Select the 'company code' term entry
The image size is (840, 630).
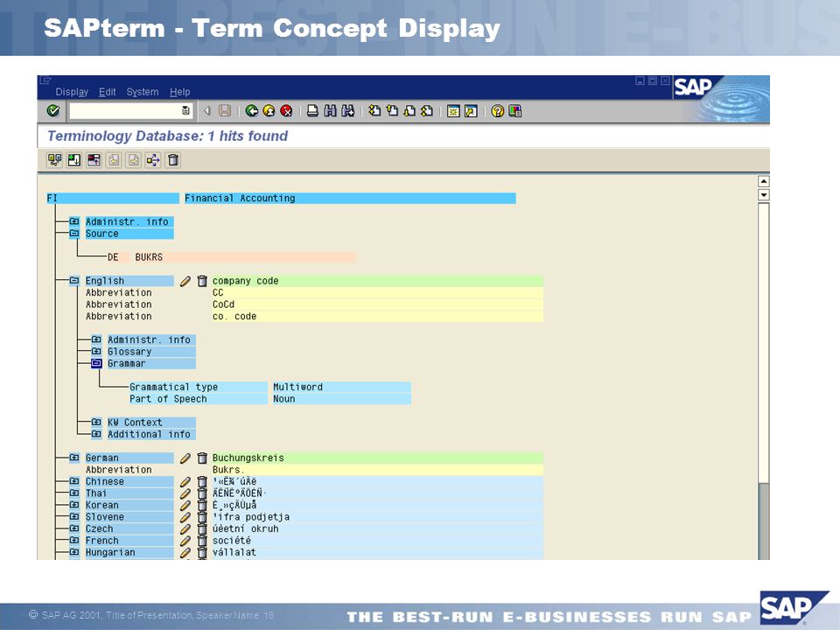click(377, 281)
